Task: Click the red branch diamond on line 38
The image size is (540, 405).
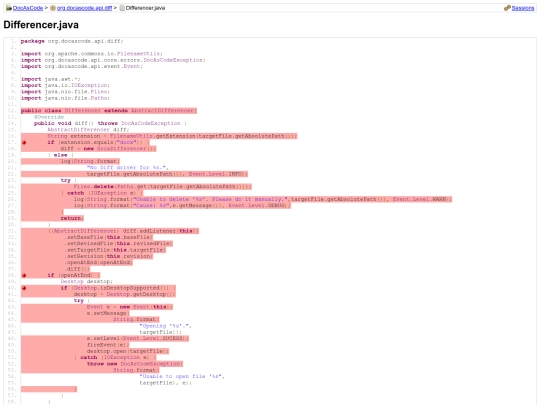Action: [24, 275]
